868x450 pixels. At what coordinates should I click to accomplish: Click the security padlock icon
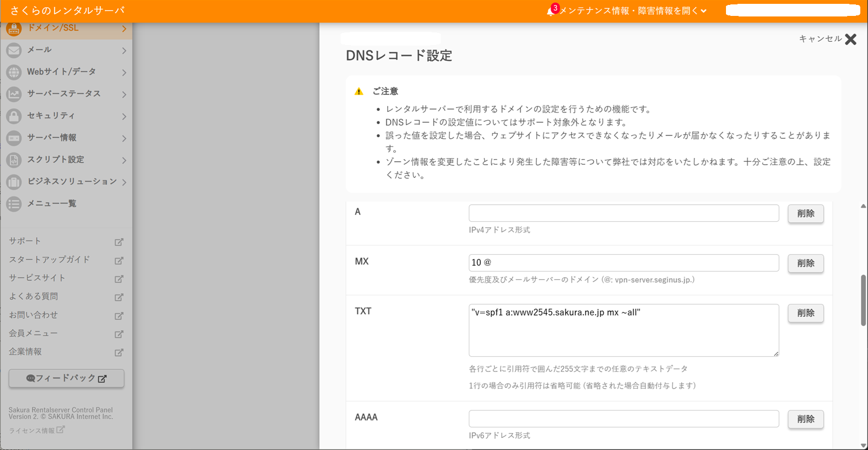coord(14,116)
